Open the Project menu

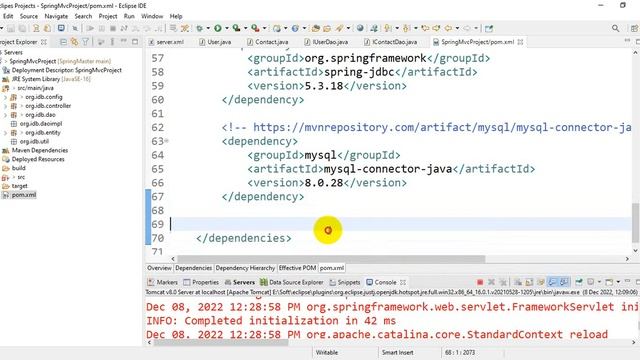coord(108,16)
